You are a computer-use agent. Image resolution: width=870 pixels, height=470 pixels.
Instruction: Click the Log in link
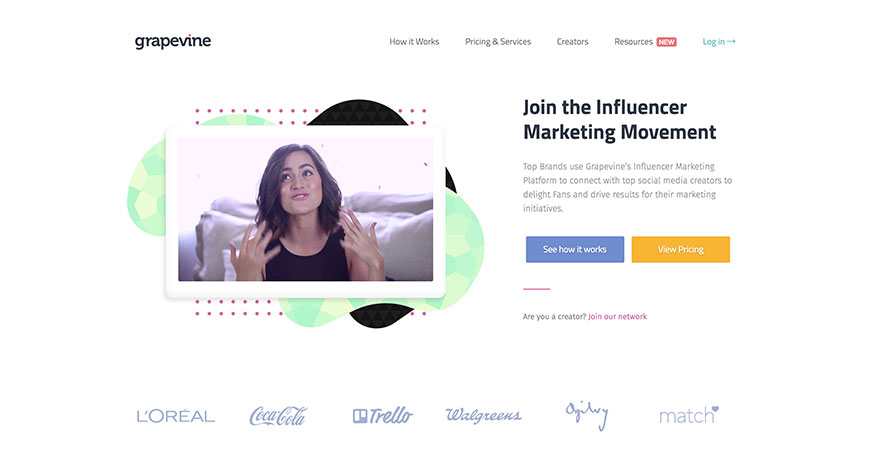[x=714, y=42]
